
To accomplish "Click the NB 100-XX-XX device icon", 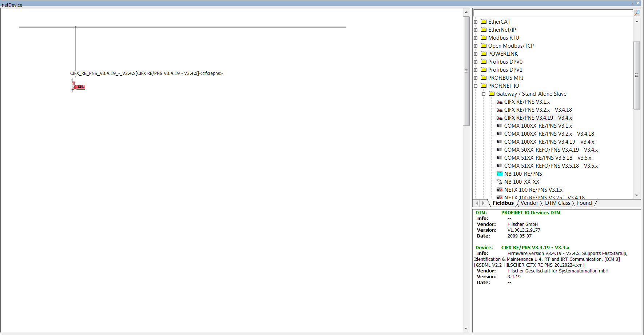I will pos(500,182).
